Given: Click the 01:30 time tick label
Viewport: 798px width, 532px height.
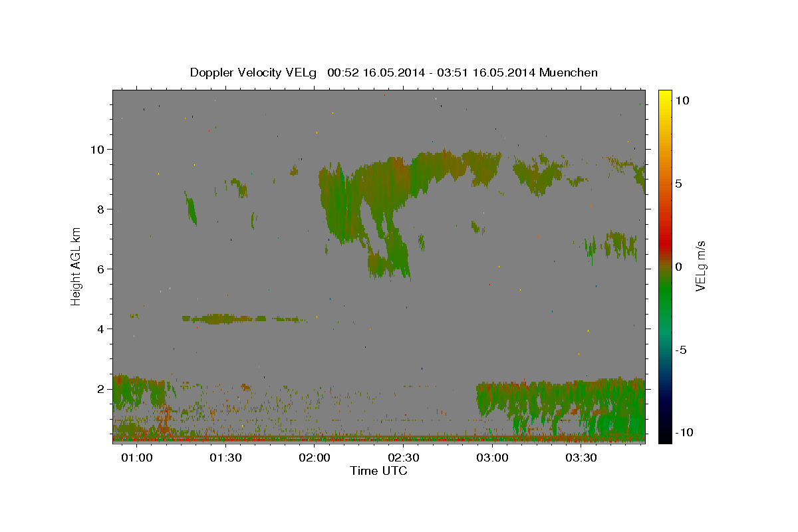Looking at the screenshot, I should (x=225, y=458).
